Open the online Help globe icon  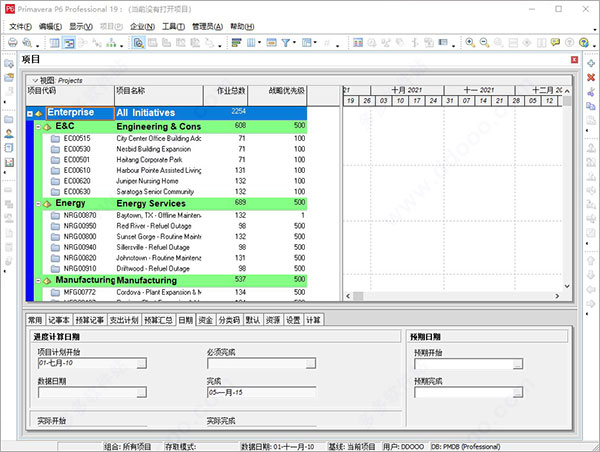584,42
